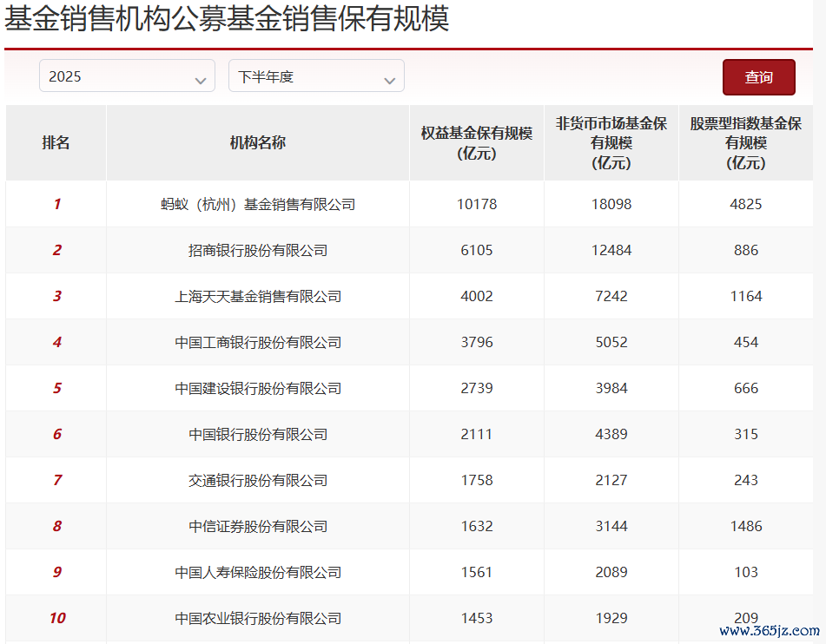Select 中信证券股份有限公司 name cell
The image size is (826, 644).
tap(258, 526)
